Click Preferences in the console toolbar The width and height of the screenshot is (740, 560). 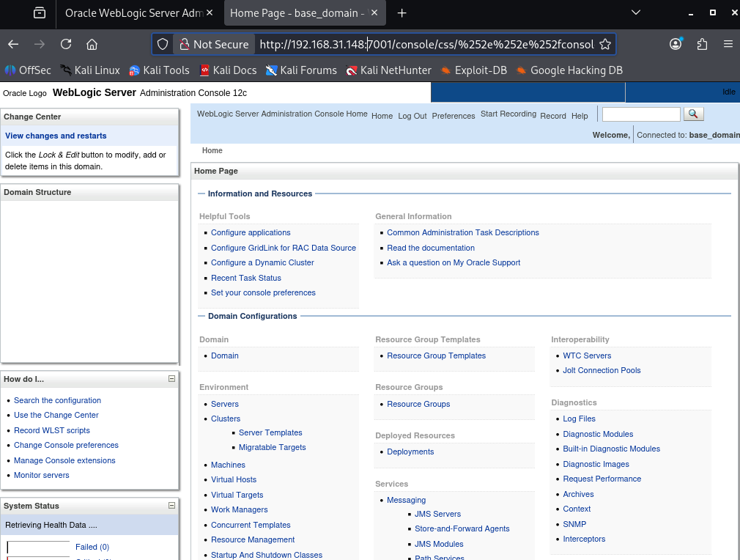coord(454,116)
